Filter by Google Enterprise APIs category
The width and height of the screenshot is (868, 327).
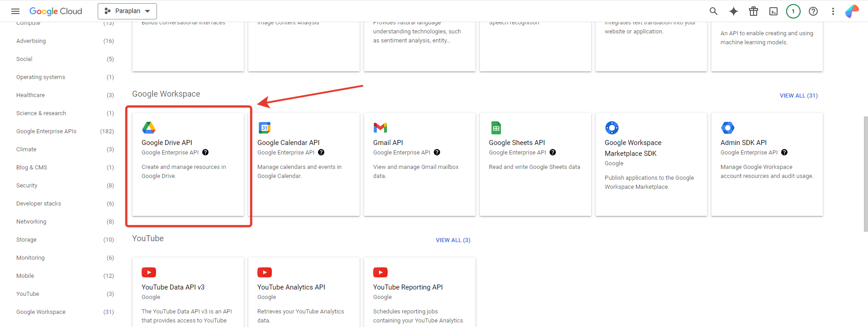point(46,131)
